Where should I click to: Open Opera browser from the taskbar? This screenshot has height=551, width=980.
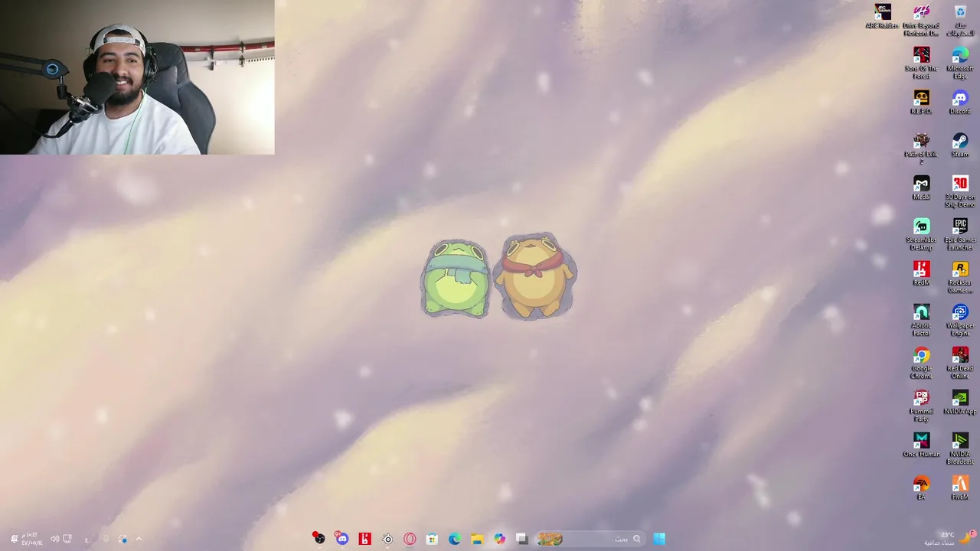point(410,539)
